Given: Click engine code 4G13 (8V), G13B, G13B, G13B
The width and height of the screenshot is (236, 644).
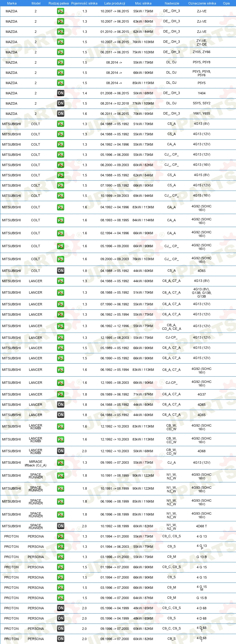Looking at the screenshot, I should pyautogui.click(x=202, y=293).
